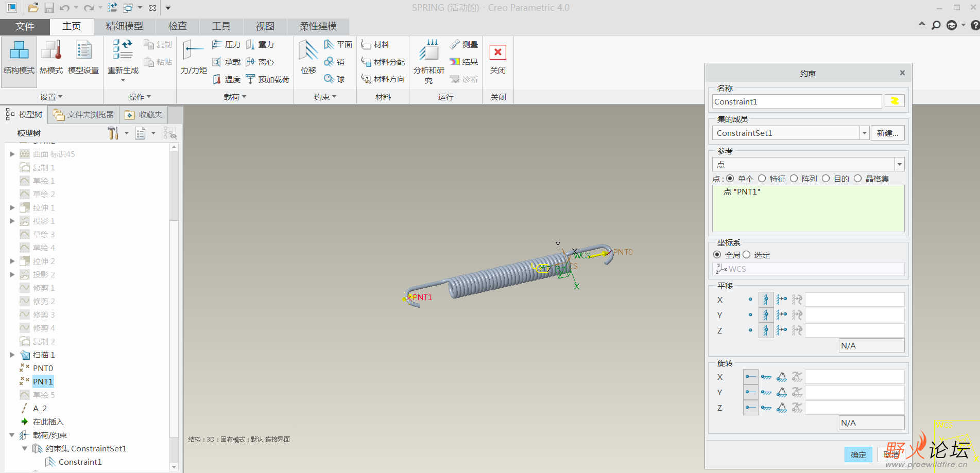The image size is (980, 473).
Task: Click the Constraint1 name input field
Action: [x=797, y=101]
